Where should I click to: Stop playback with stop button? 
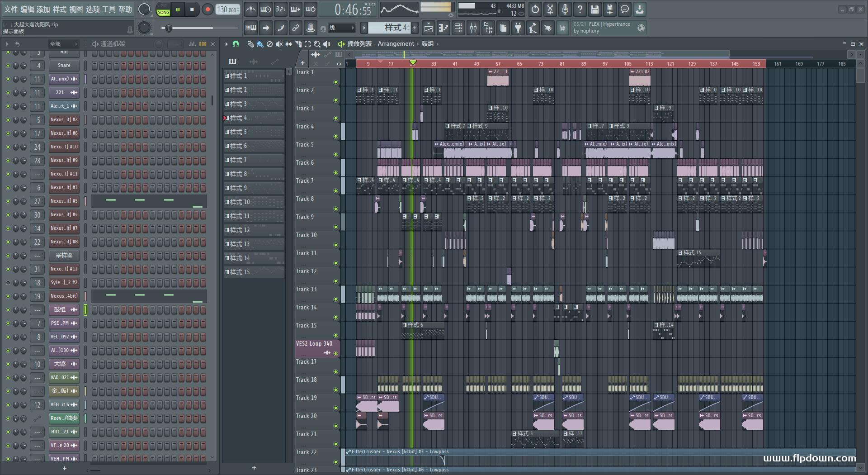192,9
